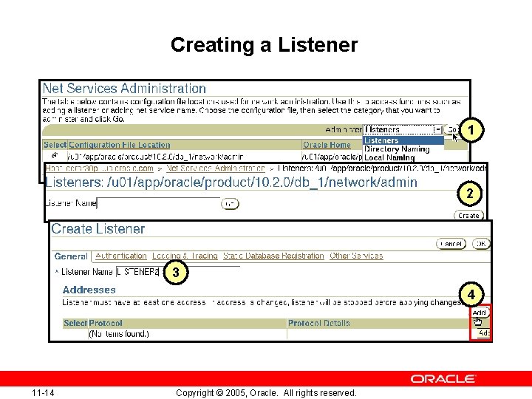Switch to the Other Services tab
532x399 pixels.
point(356,256)
